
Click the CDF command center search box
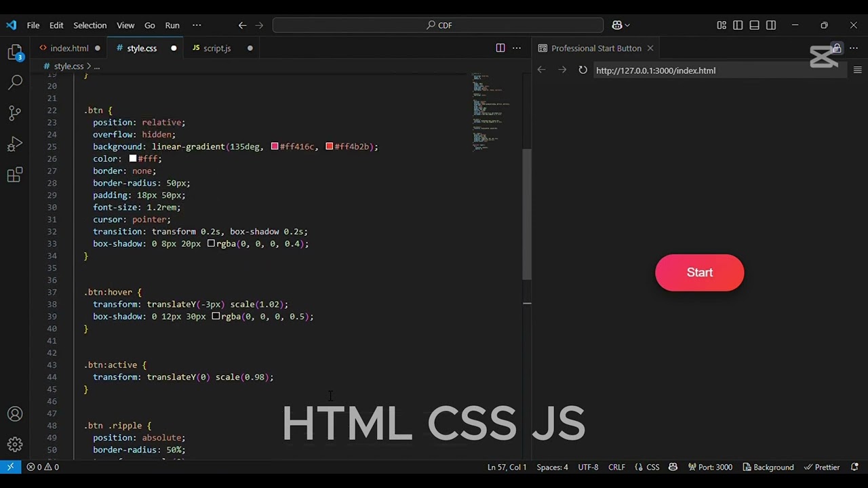coord(438,25)
